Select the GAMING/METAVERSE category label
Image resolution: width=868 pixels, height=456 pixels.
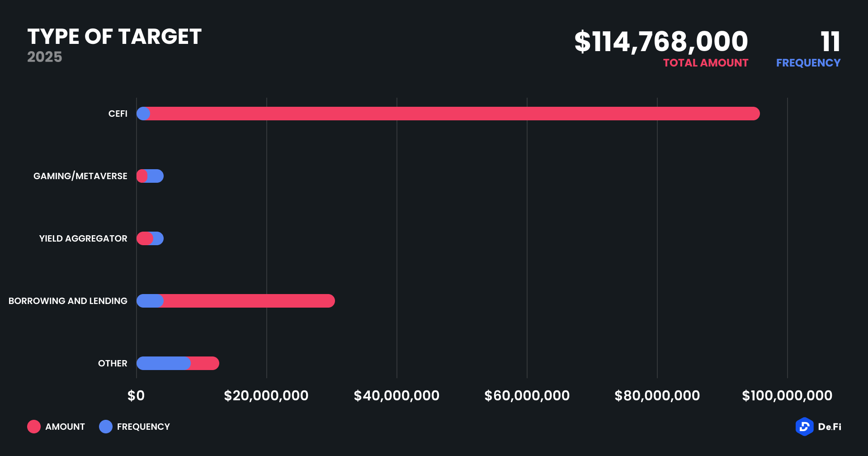pos(80,176)
